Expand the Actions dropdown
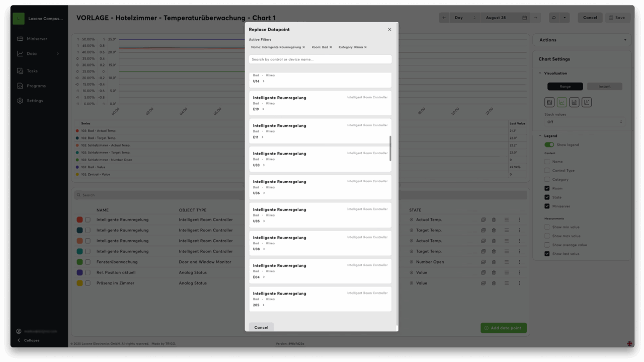 (x=582, y=40)
